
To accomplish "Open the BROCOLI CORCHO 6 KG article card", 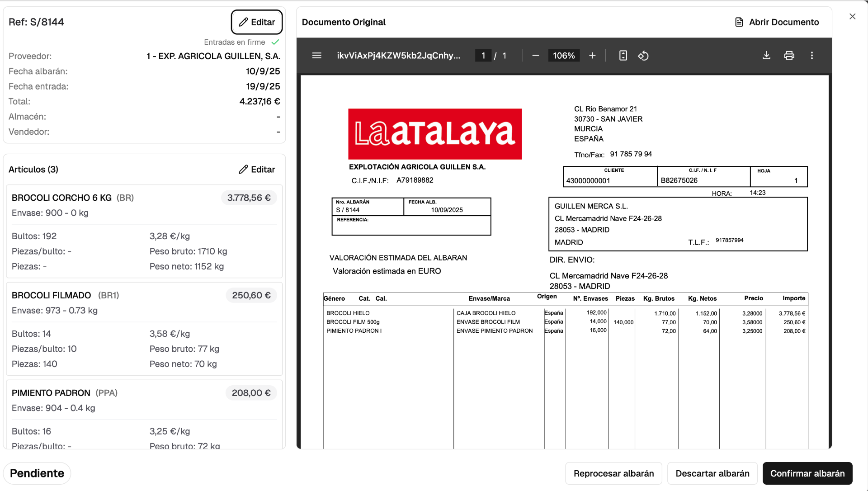I will coord(144,231).
